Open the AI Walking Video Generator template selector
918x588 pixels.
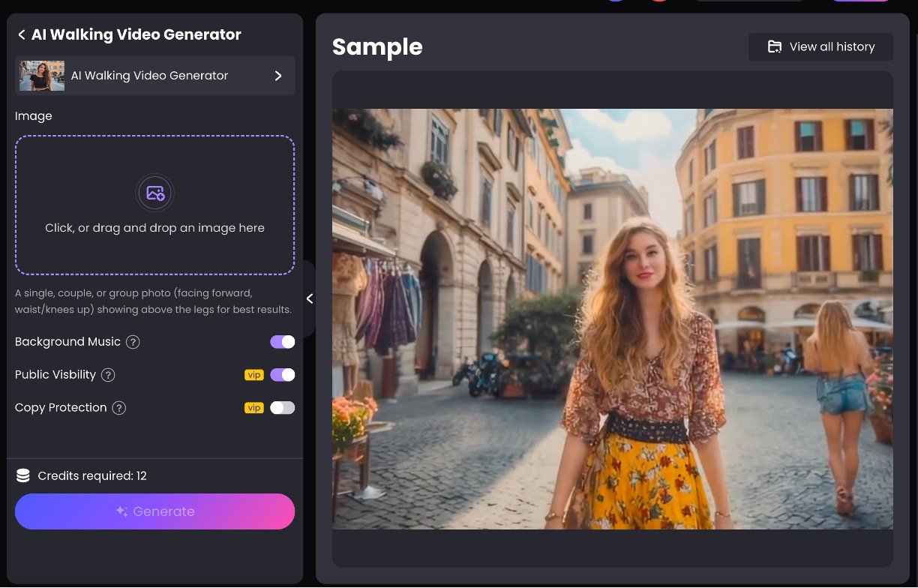[154, 76]
